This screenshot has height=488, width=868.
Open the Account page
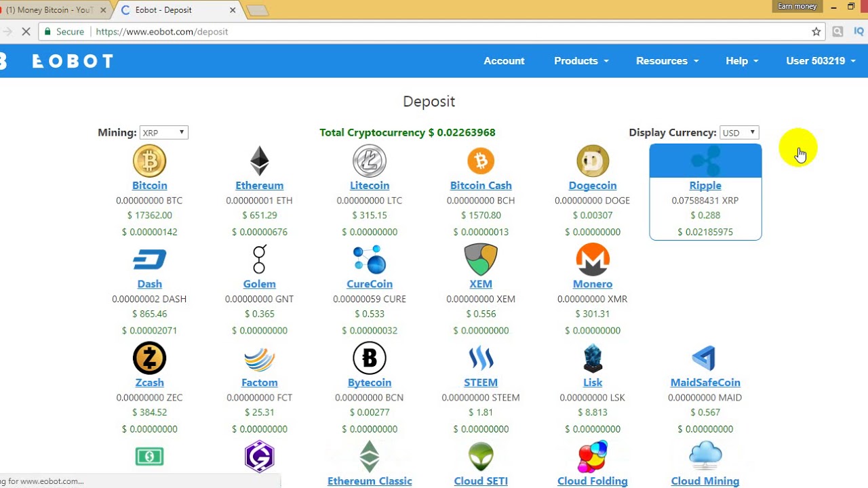pos(504,61)
